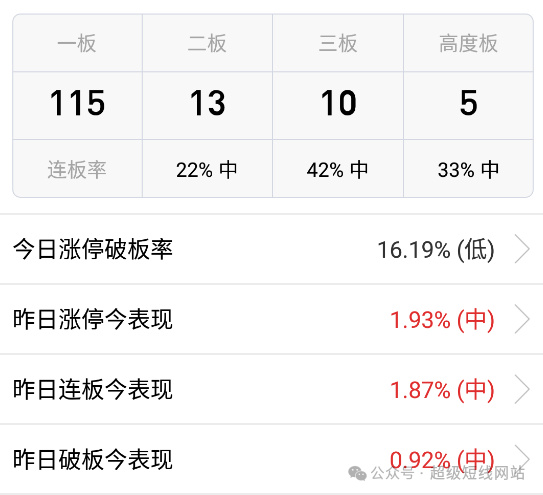Click the 连板率 row label
The image size is (543, 495).
click(x=77, y=170)
